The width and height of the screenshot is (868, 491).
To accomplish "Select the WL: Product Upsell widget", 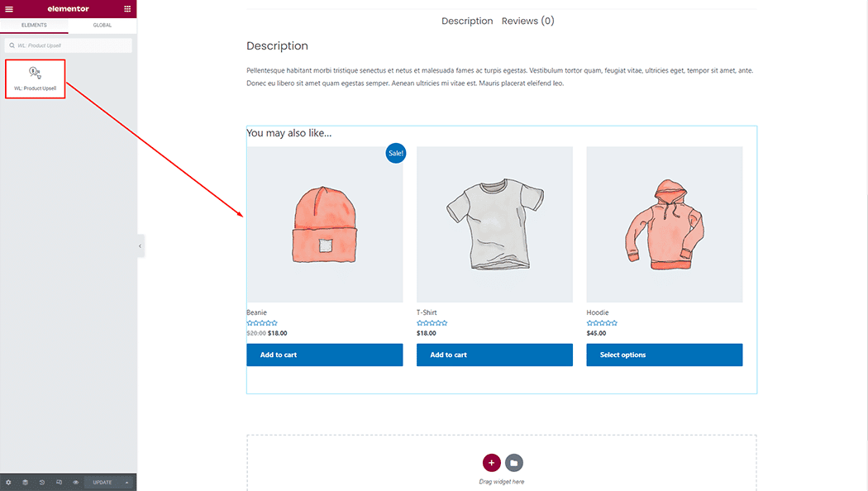I will (x=35, y=78).
